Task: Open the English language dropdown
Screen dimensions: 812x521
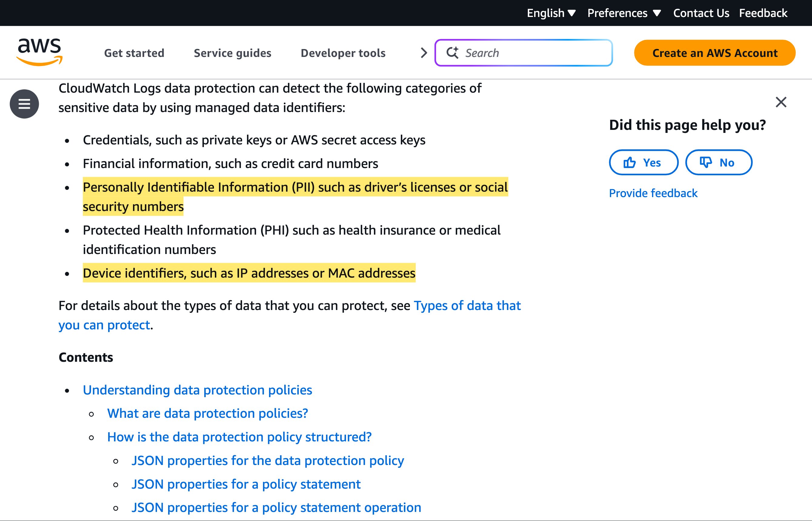Action: 551,13
